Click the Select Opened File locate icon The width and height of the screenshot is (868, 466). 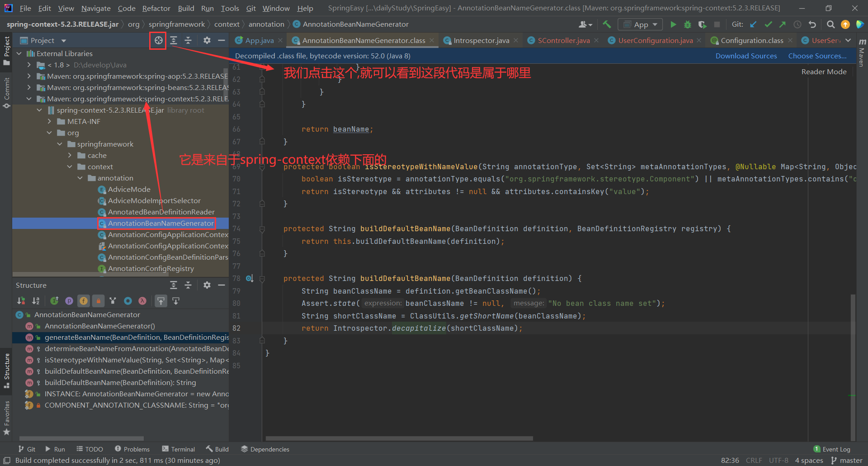click(158, 40)
